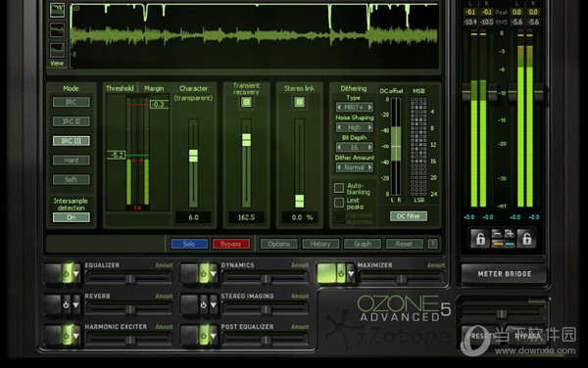The width and height of the screenshot is (588, 368).
Task: Select IRC limiter mode
Action: click(72, 102)
